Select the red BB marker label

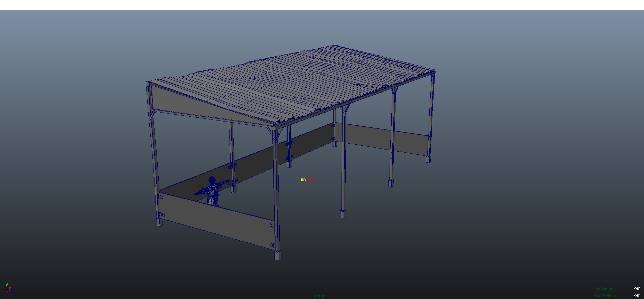click(x=311, y=180)
